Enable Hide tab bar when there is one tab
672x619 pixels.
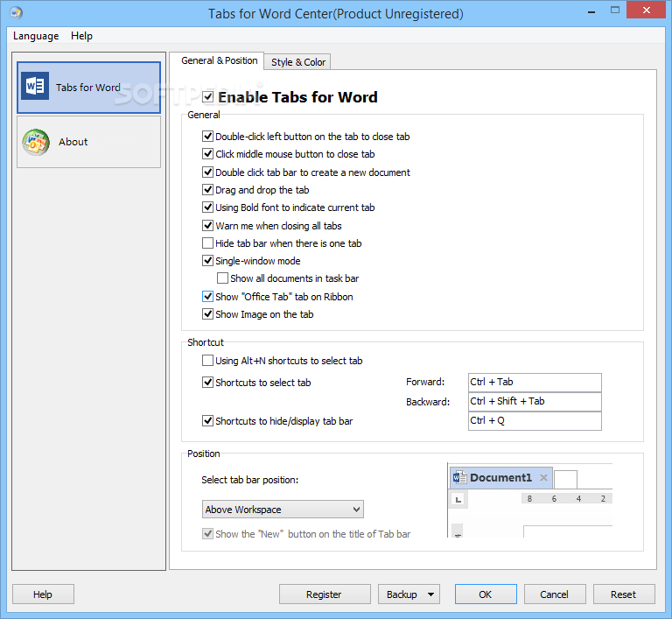click(208, 243)
